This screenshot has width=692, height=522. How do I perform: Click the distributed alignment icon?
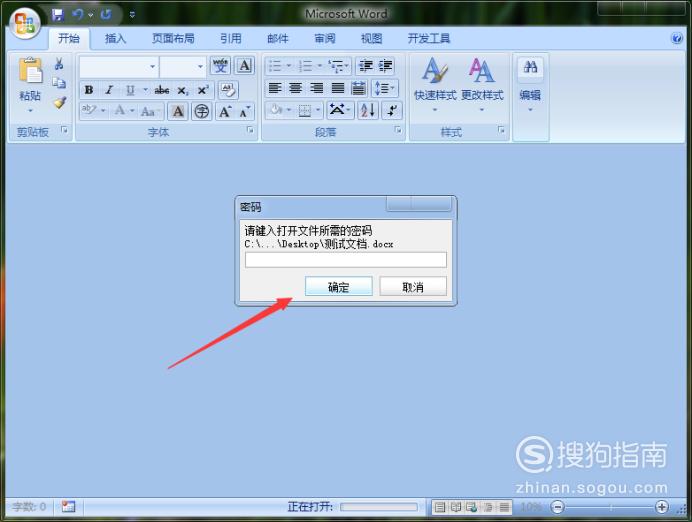coord(358,88)
